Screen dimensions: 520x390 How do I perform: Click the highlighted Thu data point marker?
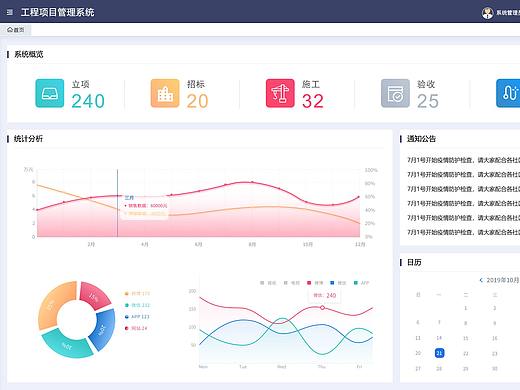tap(322, 308)
